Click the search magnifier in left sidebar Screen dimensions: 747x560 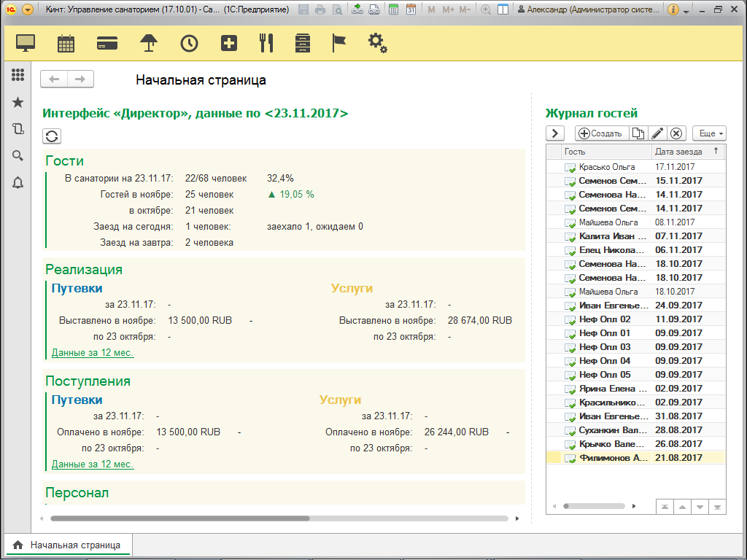[18, 155]
